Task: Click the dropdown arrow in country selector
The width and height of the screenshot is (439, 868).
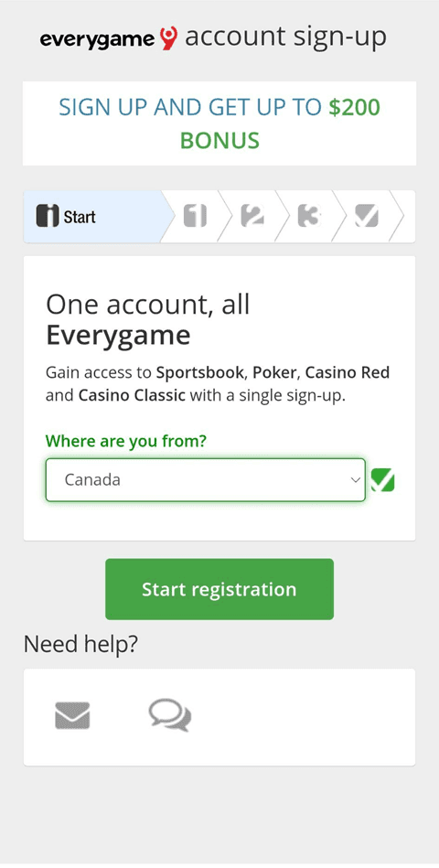Action: pos(356,480)
